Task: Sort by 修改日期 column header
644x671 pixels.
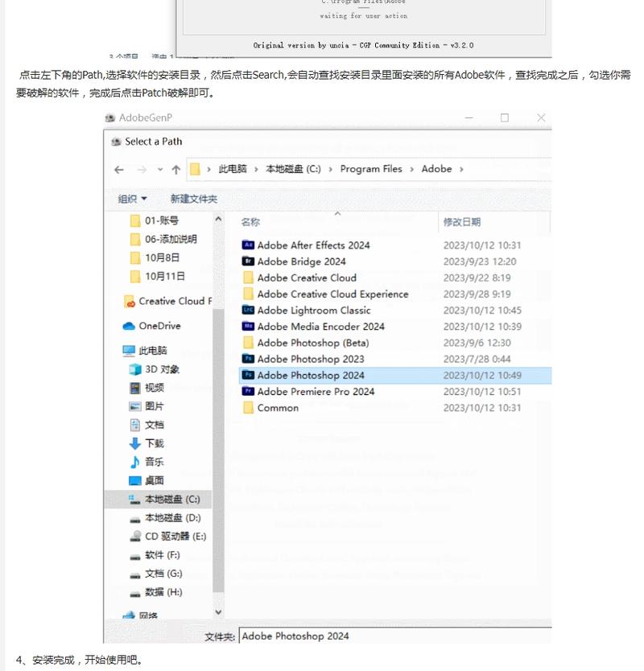Action: point(461,222)
